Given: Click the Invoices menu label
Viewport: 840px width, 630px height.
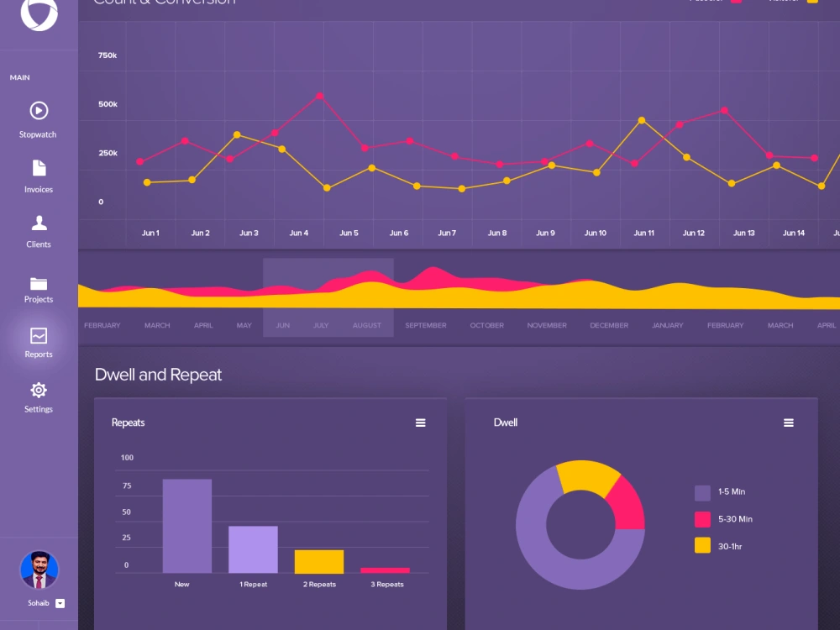Looking at the screenshot, I should 39,190.
